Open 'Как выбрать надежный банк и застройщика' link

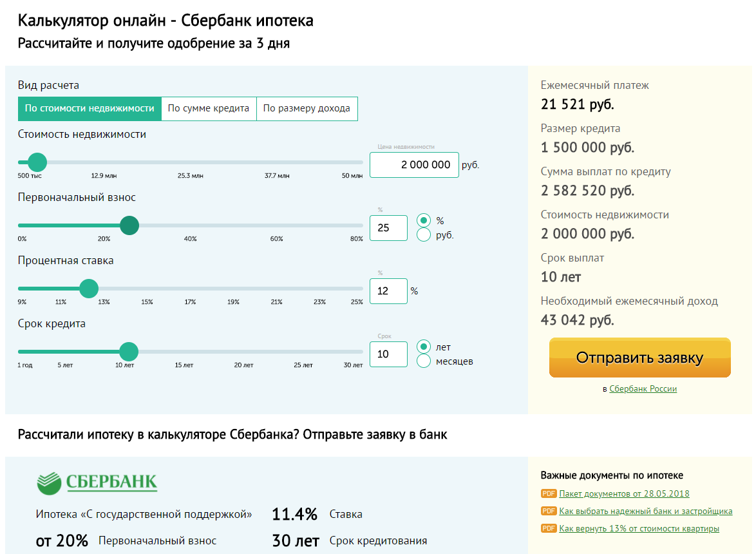646,511
